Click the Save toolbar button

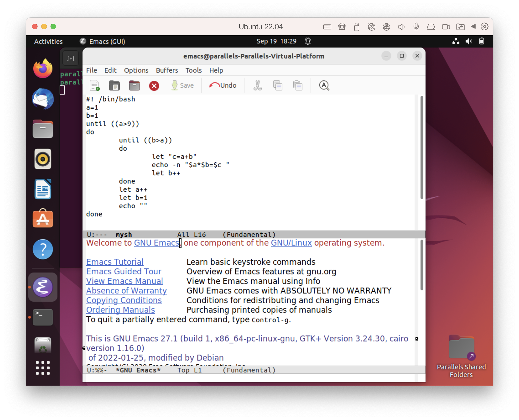coord(183,85)
